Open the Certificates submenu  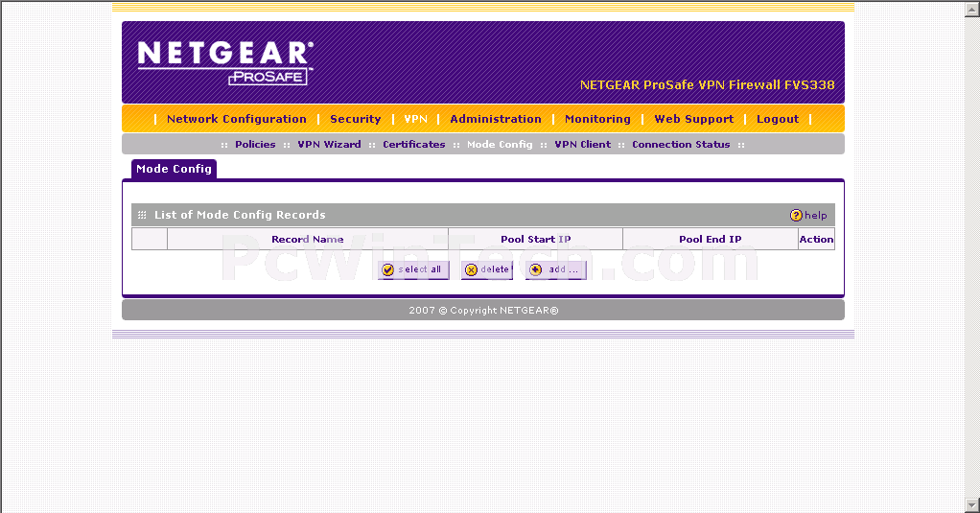coord(413,145)
